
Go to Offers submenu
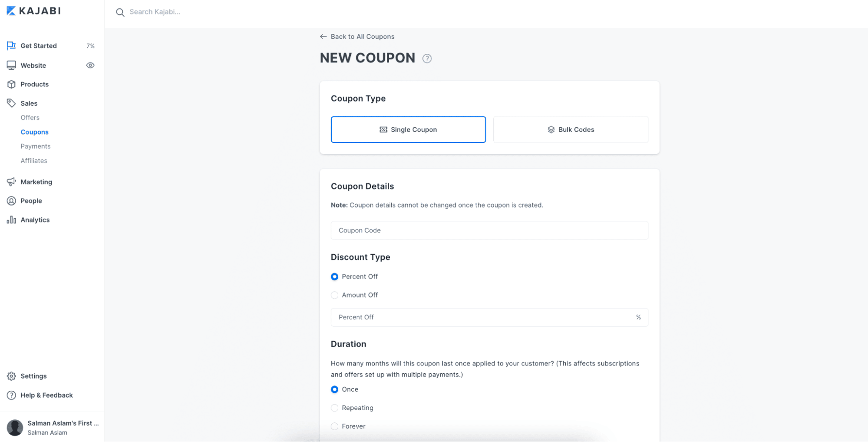pyautogui.click(x=30, y=117)
